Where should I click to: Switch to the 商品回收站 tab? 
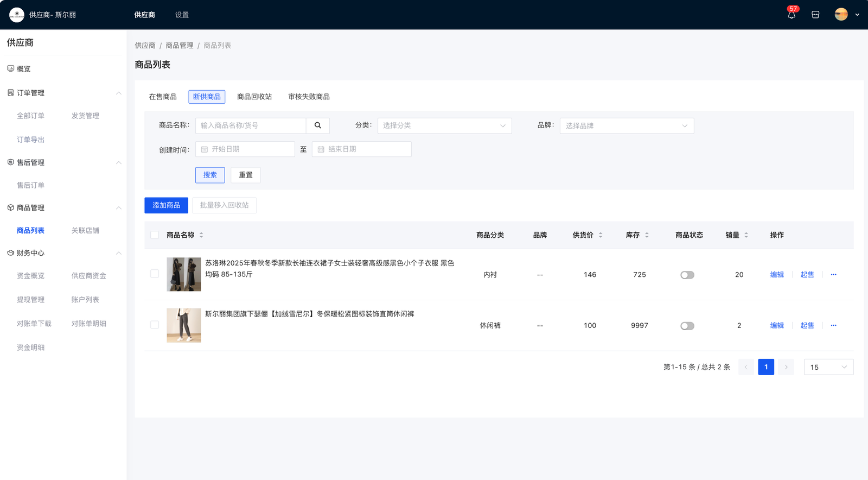pyautogui.click(x=254, y=97)
